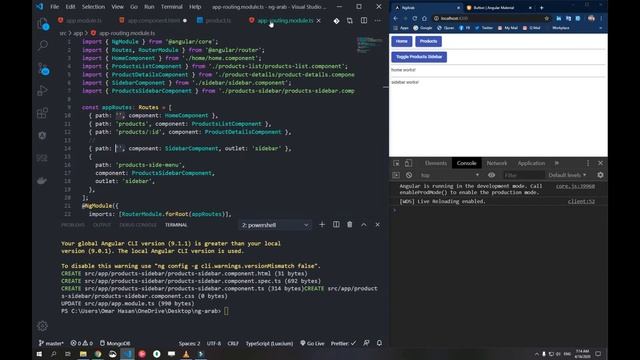
Task: Click the browser back arrow
Action: pos(396,18)
